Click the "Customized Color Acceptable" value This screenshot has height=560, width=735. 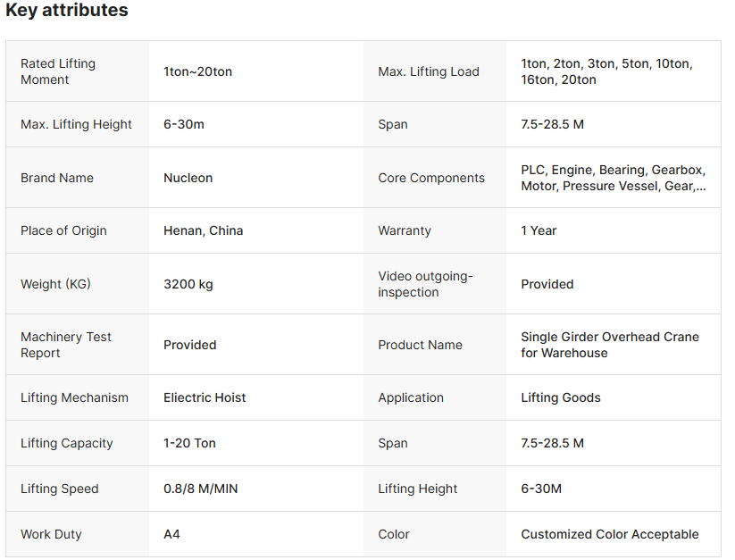pyautogui.click(x=610, y=534)
